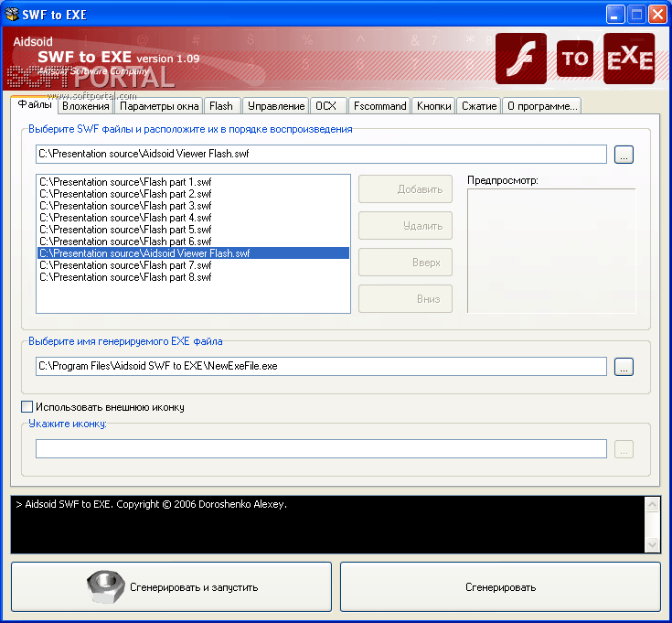Select Flash part 4.swf in the list
Screen dimensions: 672x623
click(193, 218)
